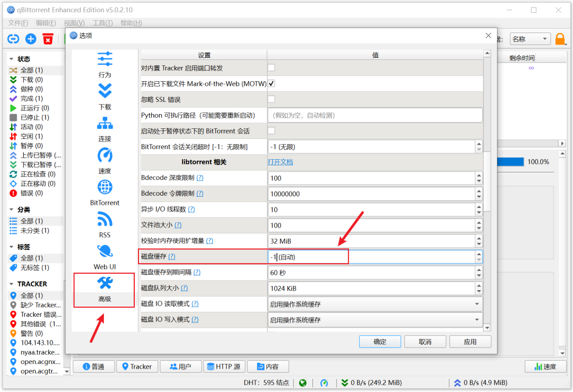Screen dimensions: 573x392
Task: Click the torrent list horizontal scrollbar right arrow
Action: tap(562, 143)
